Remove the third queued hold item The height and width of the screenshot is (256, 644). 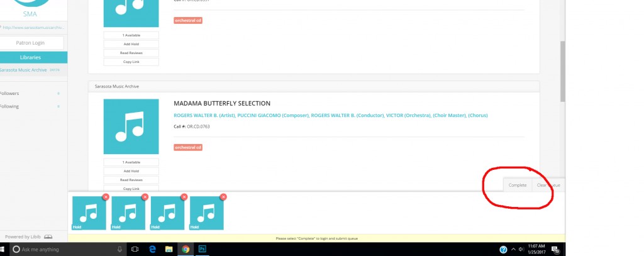click(184, 197)
